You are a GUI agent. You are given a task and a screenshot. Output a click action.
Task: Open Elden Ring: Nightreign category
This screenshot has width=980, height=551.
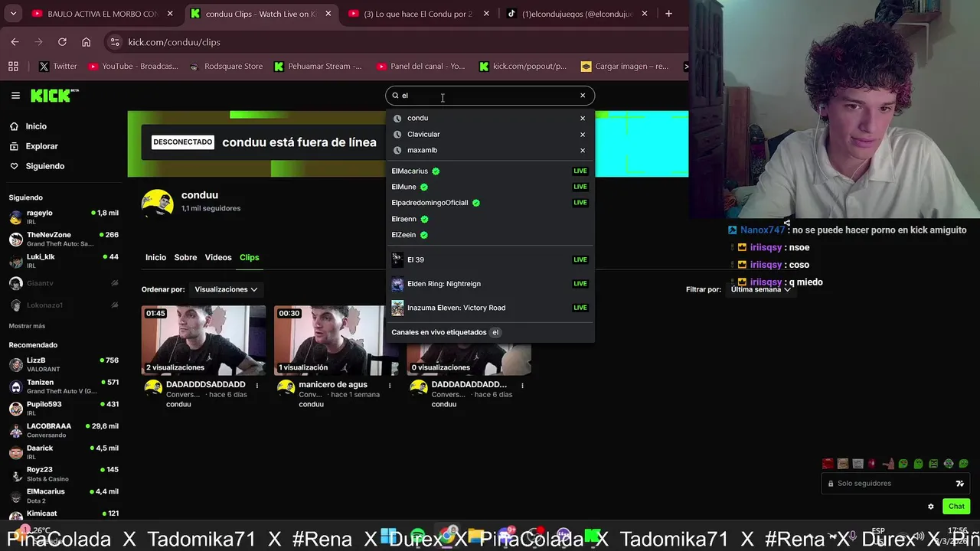point(489,284)
